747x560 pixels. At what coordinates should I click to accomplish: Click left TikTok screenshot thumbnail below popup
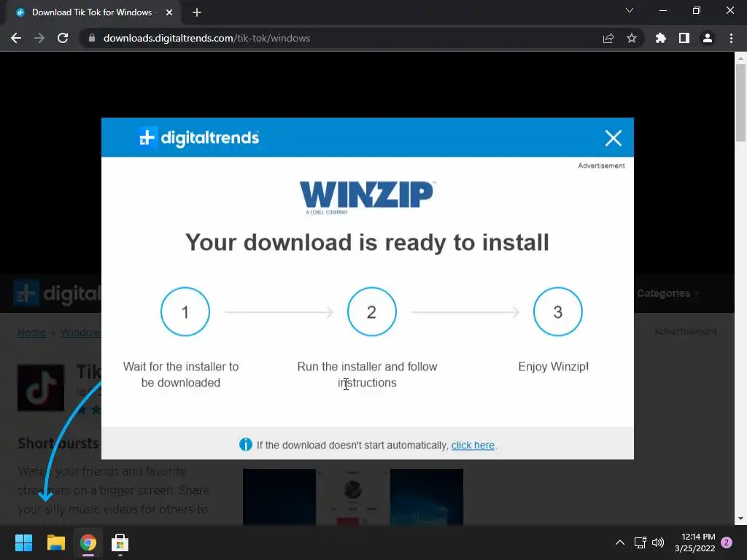279,497
